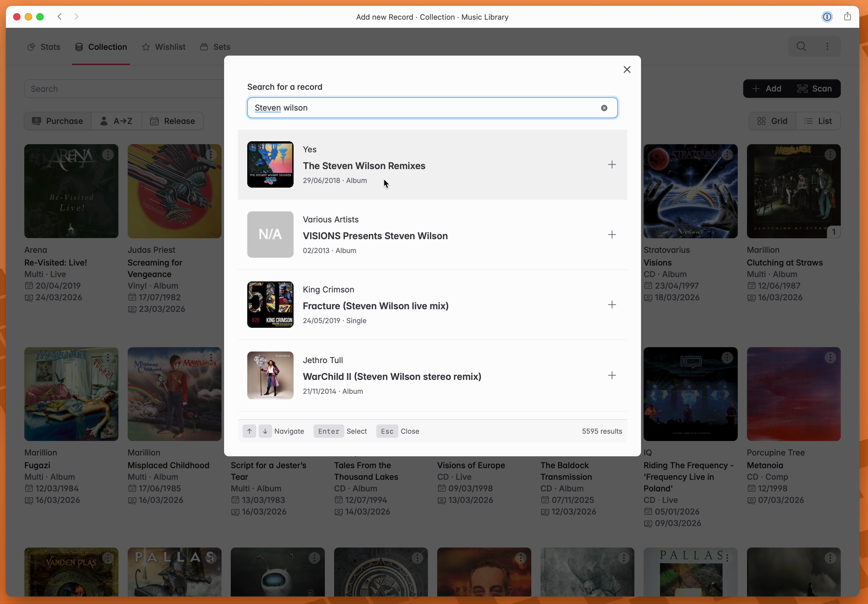
Task: Click the Add record button
Action: coord(767,89)
